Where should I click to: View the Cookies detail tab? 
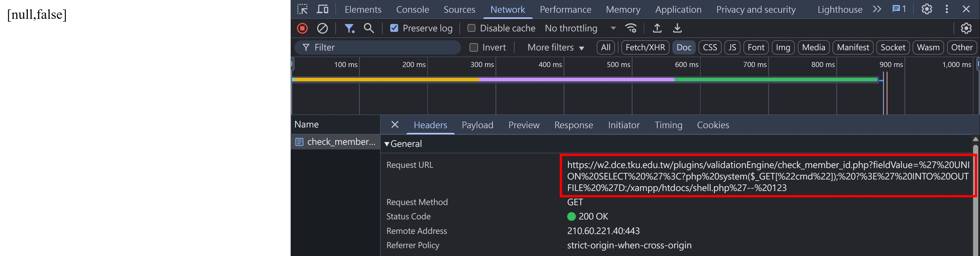[x=713, y=125]
